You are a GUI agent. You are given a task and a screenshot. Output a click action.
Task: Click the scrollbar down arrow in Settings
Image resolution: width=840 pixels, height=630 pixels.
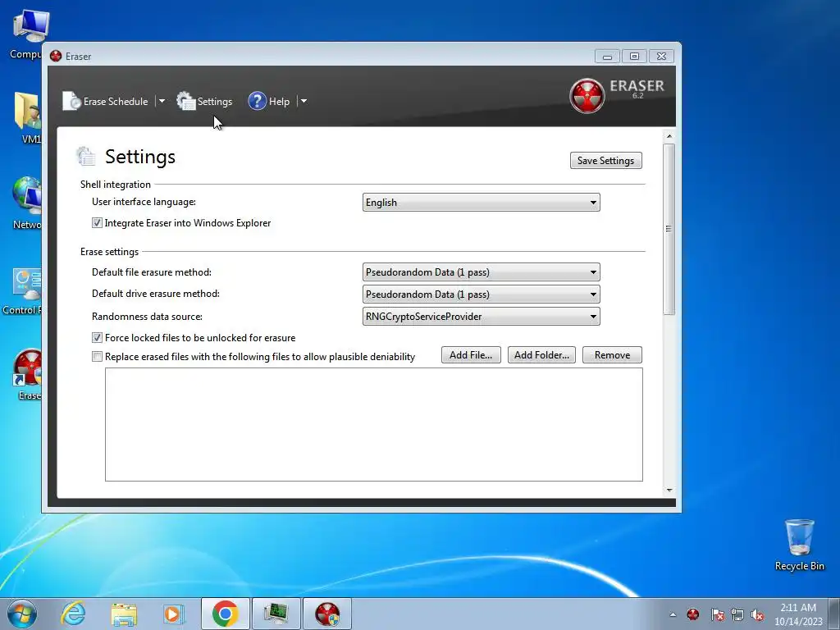(669, 491)
